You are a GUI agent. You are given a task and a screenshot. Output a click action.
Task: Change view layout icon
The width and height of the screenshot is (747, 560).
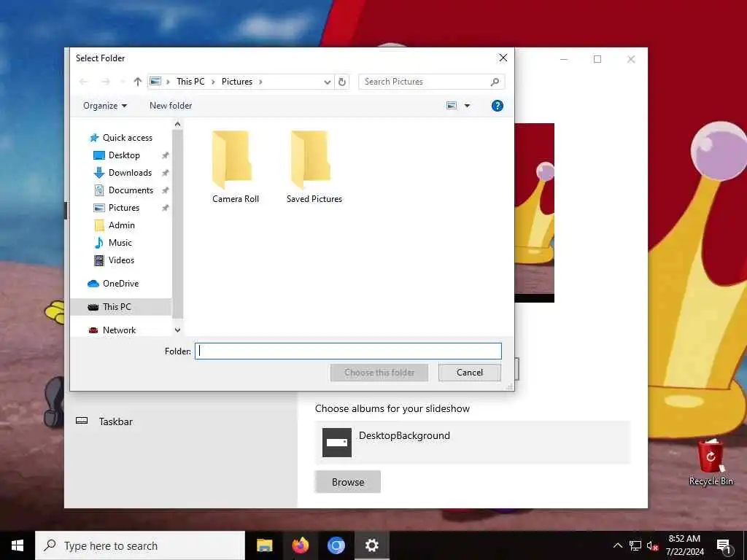pyautogui.click(x=452, y=106)
